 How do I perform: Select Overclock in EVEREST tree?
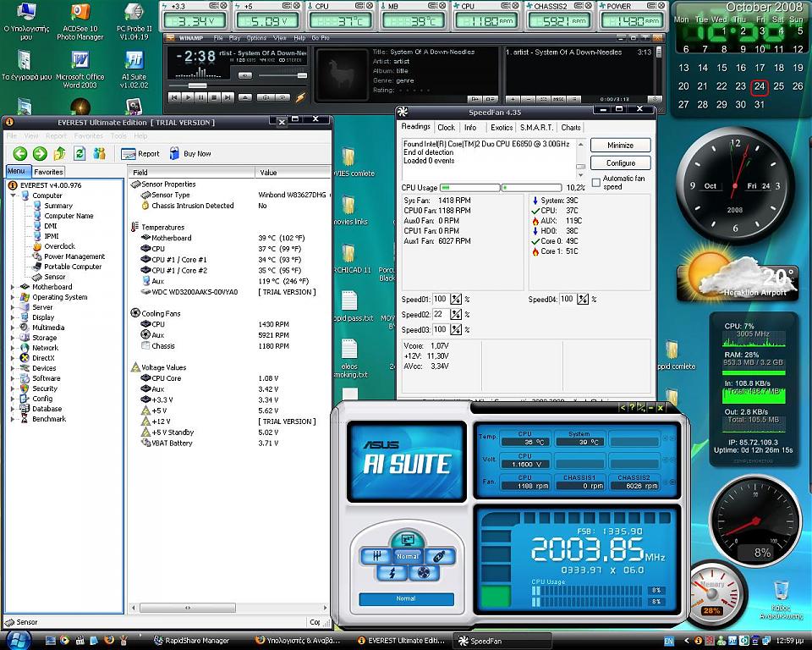[54, 246]
